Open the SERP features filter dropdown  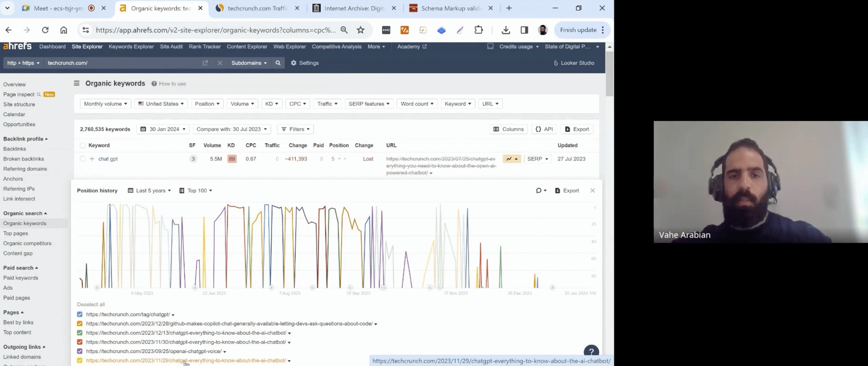pyautogui.click(x=369, y=104)
